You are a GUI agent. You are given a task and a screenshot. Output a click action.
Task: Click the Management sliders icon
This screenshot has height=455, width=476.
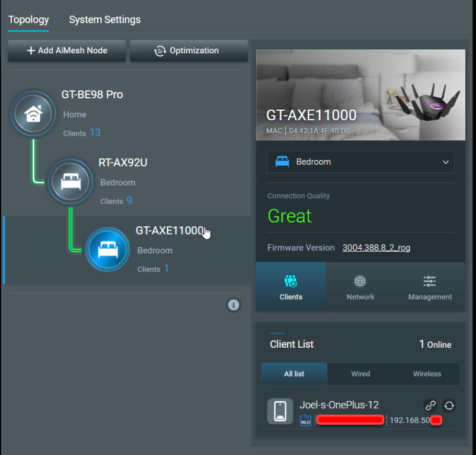click(x=430, y=281)
